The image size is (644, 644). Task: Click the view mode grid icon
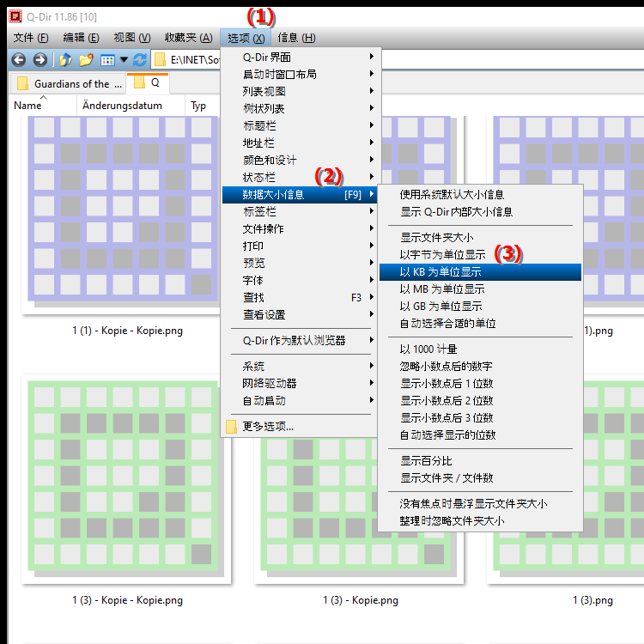click(107, 60)
